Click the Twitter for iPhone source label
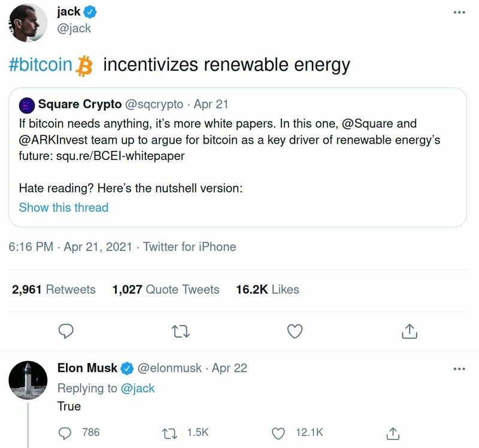This screenshot has height=448, width=479. [x=190, y=247]
